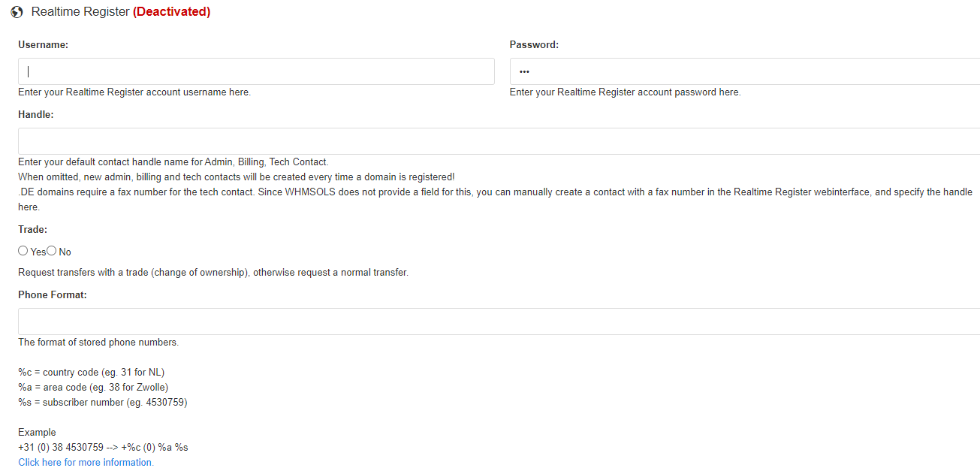Select the Yes radio button for Trade
The width and height of the screenshot is (980, 474).
[23, 251]
